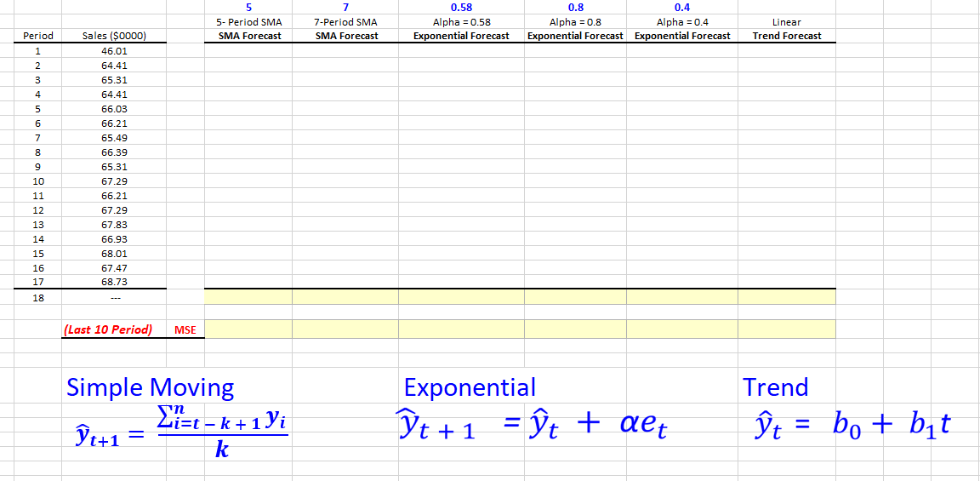This screenshot has width=980, height=481.
Task: Select the Linear label cell
Action: (x=786, y=22)
